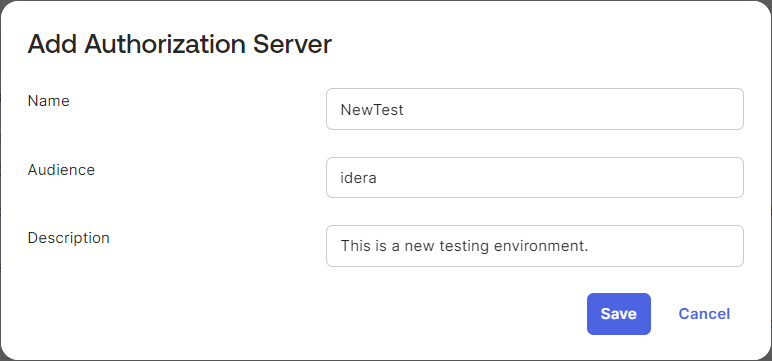This screenshot has width=772, height=361.
Task: Click the word Authorization in the title
Action: click(x=165, y=44)
